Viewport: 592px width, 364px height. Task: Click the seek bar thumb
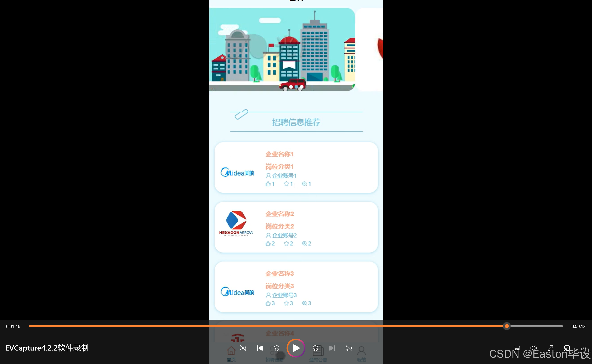point(507,326)
